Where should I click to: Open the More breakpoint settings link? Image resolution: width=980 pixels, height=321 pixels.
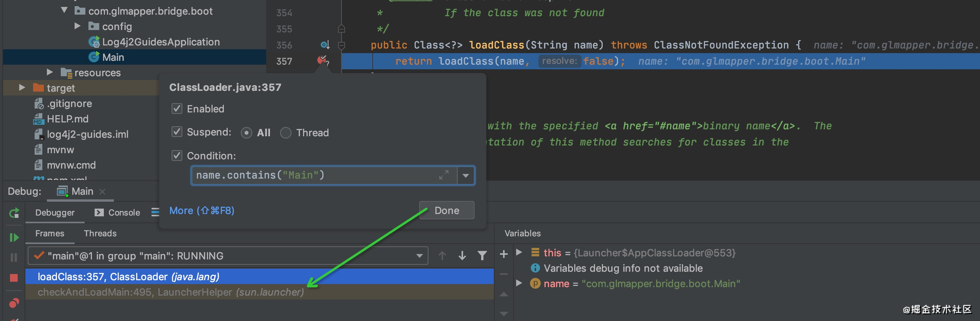coord(202,211)
